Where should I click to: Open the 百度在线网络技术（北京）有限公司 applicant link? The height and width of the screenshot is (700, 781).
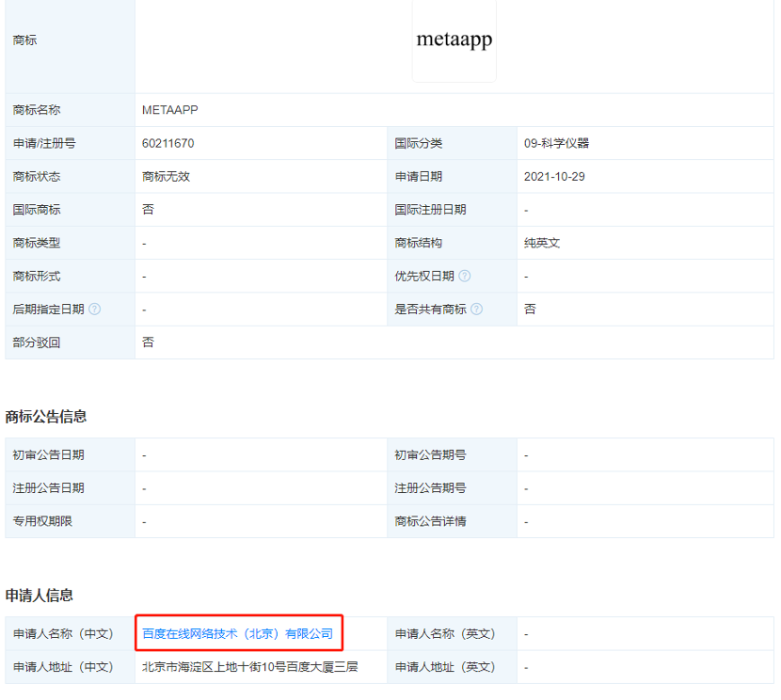pos(237,633)
